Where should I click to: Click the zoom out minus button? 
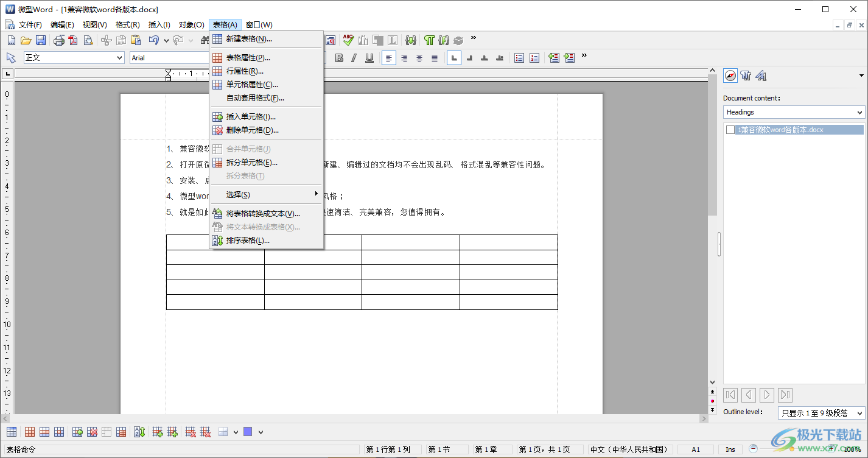tap(754, 449)
